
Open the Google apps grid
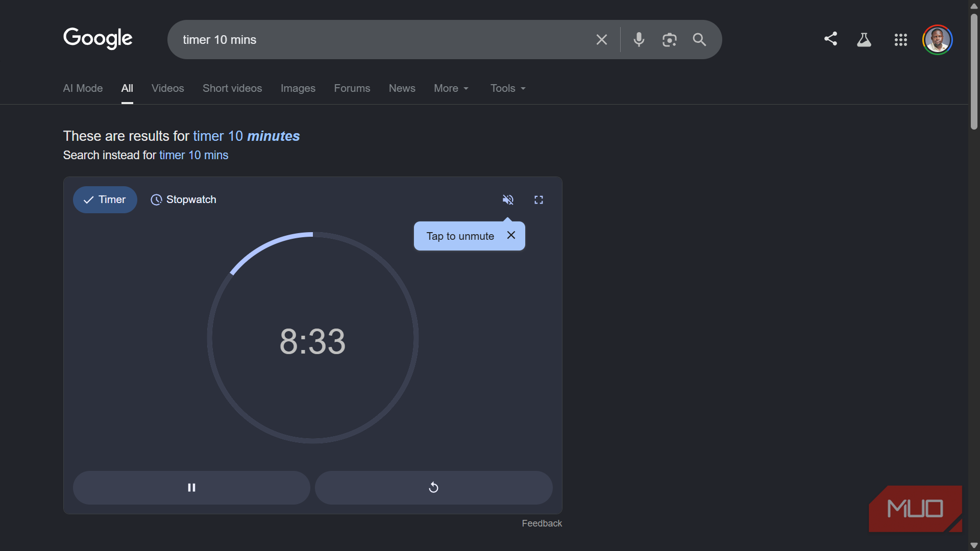coord(900,40)
